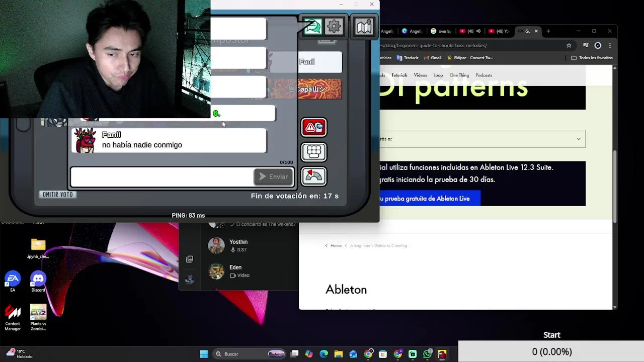Open Microsoft Store from the taskbar

click(x=383, y=354)
